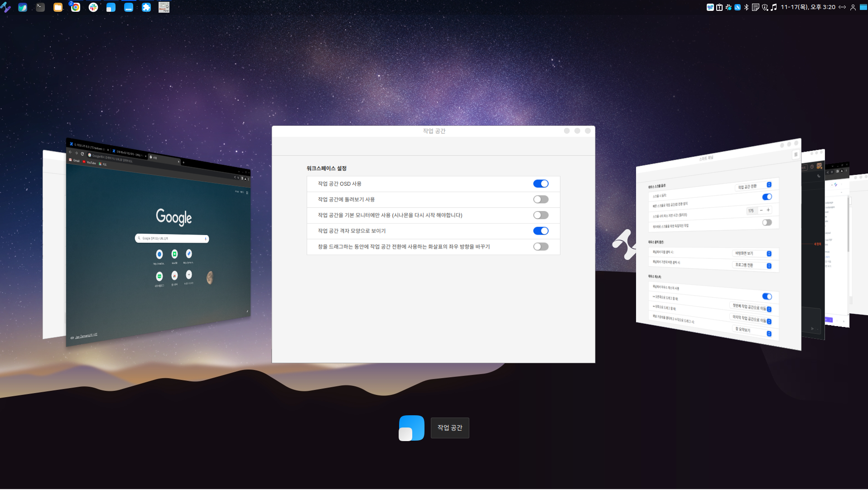Open the Smart Panel launcher icon
Image resolution: width=868 pixels, height=490 pixels.
pos(164,7)
